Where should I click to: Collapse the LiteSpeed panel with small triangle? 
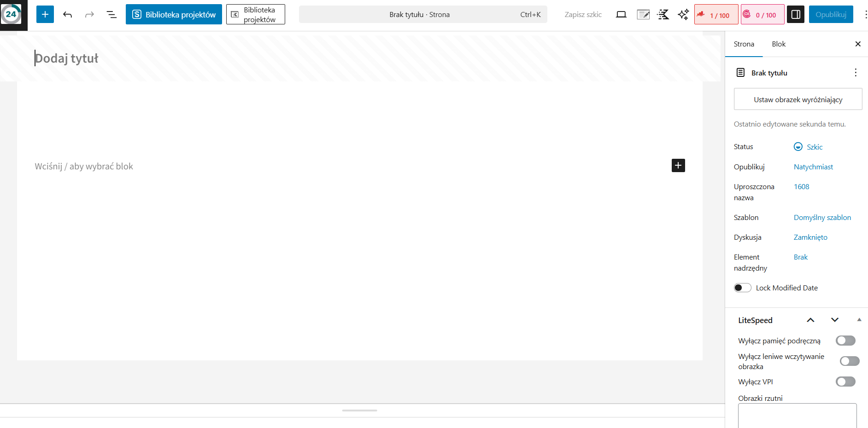859,320
